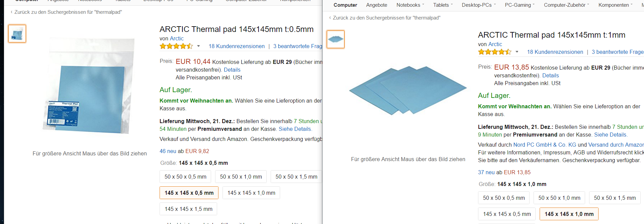Select 50 x 50 x 1,5 mm, right window
This screenshot has height=224, width=644.
(x=615, y=198)
